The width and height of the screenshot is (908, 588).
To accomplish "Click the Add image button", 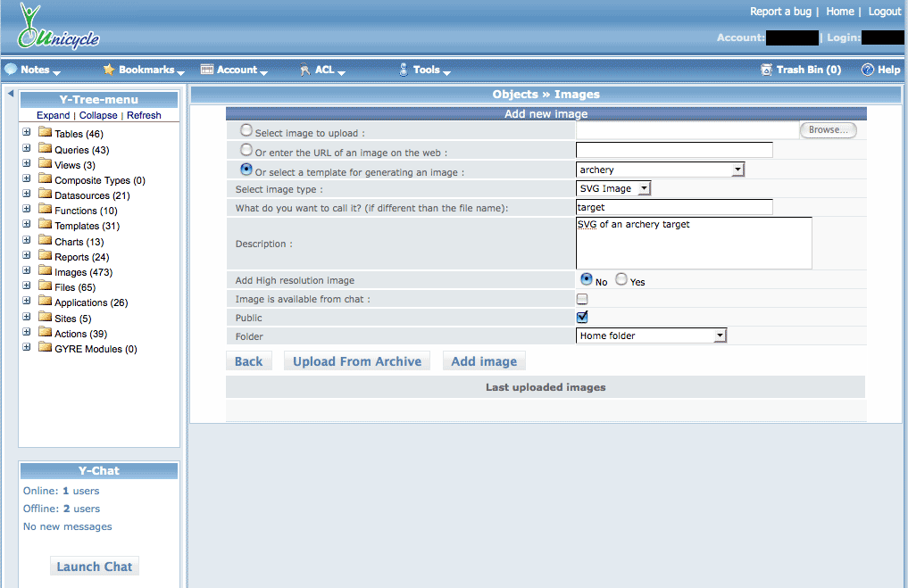I will 484,361.
